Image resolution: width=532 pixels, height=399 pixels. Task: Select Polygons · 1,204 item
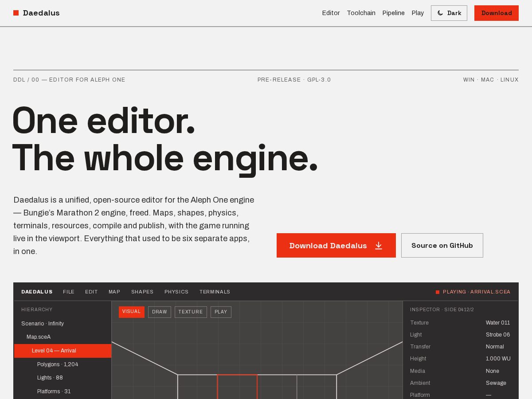pos(63,364)
